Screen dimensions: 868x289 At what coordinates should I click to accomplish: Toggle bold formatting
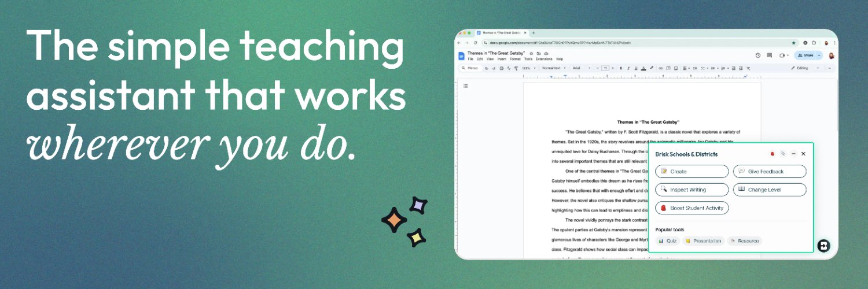(621, 68)
